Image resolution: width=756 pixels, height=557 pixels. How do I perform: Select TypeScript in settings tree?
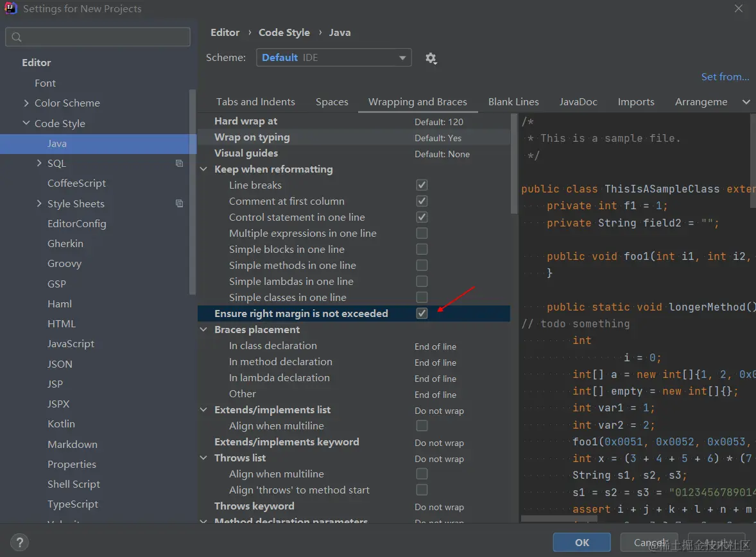pyautogui.click(x=73, y=504)
